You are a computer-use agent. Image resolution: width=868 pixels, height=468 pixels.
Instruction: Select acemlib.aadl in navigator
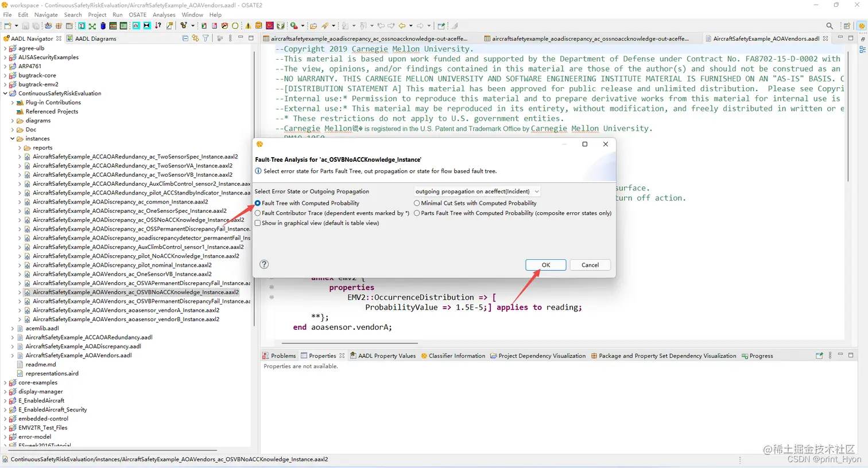[42, 328]
